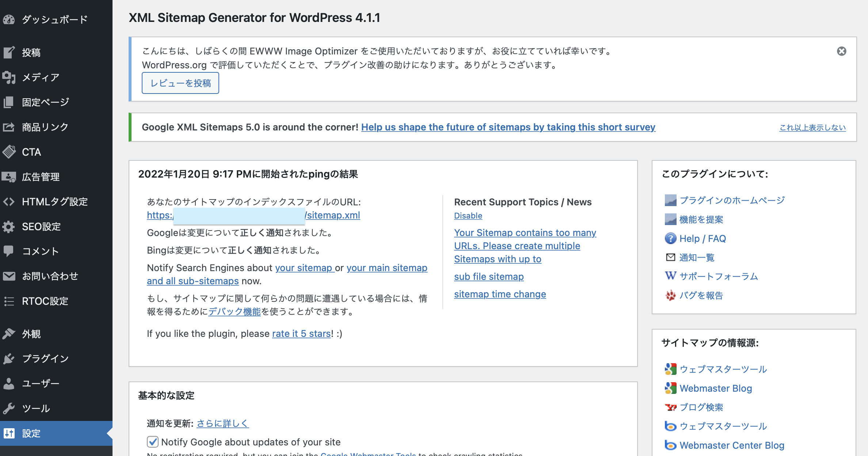Click the 広告管理 icon
868x456 pixels.
[x=9, y=177]
